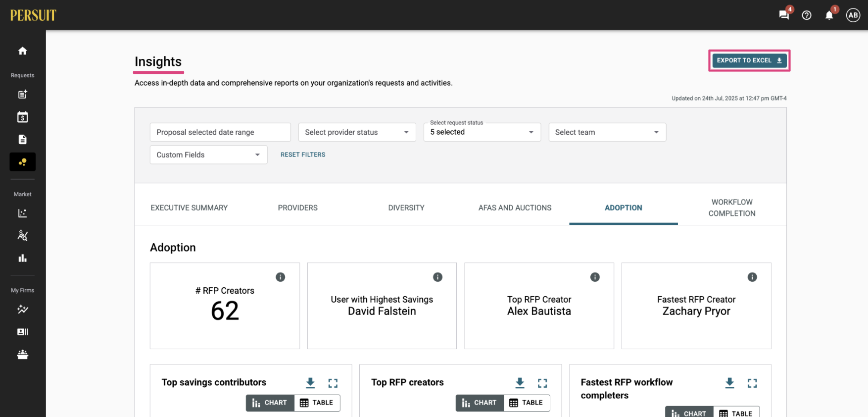Image resolution: width=868 pixels, height=417 pixels.
Task: Open the contact card icon under My Firms
Action: coord(22,332)
